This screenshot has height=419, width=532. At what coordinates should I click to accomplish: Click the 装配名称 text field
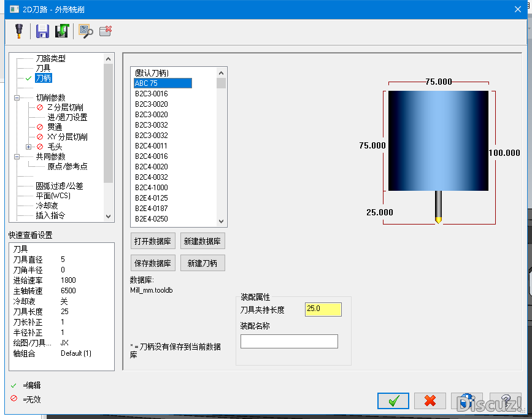pos(289,341)
